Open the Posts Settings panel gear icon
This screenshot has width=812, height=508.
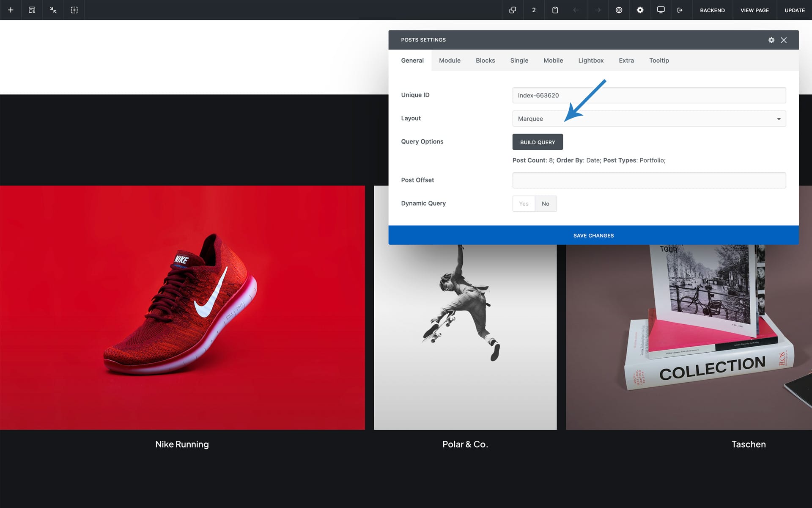coord(771,40)
